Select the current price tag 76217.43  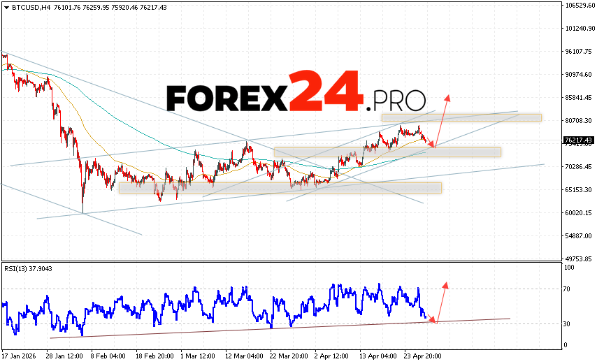click(x=577, y=140)
